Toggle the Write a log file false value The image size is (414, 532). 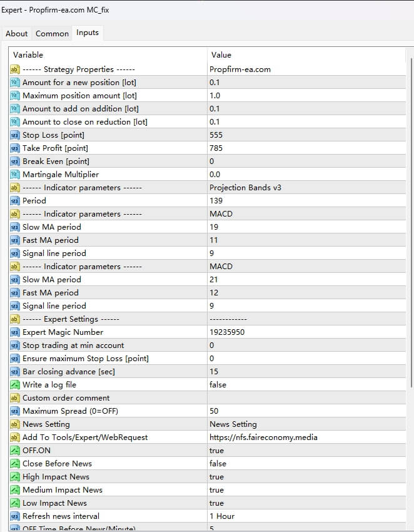(218, 385)
